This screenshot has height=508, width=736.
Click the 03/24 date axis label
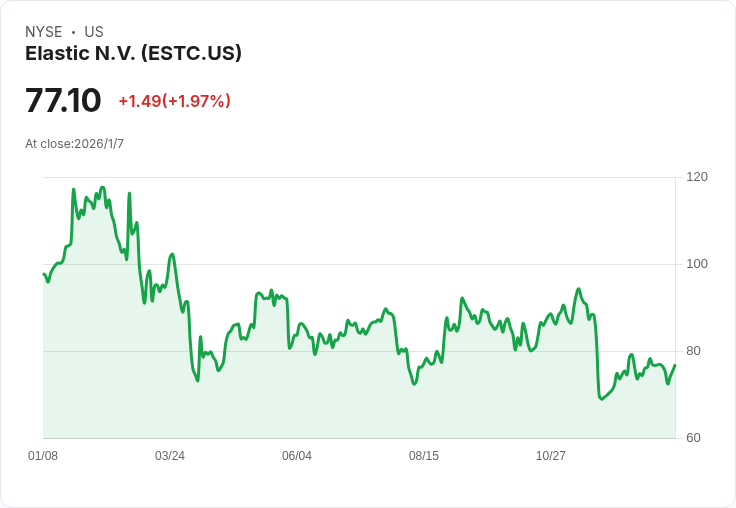click(170, 455)
